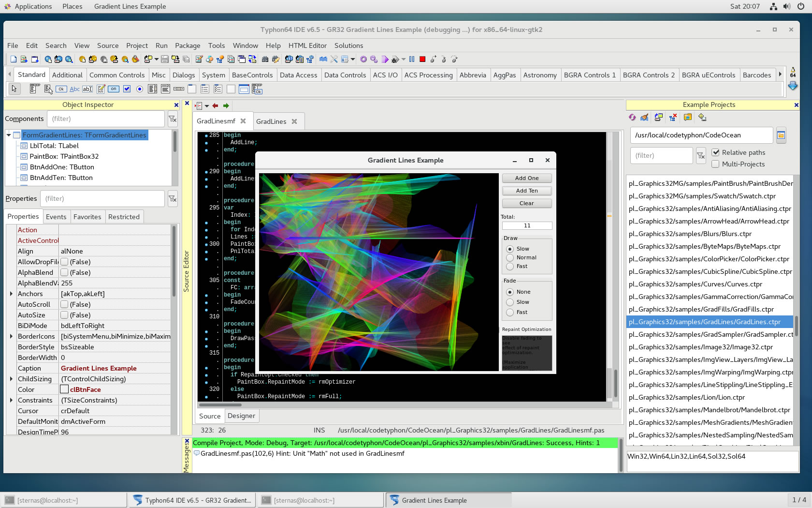
Task: Expand the BorderIcons property
Action: 11,336
